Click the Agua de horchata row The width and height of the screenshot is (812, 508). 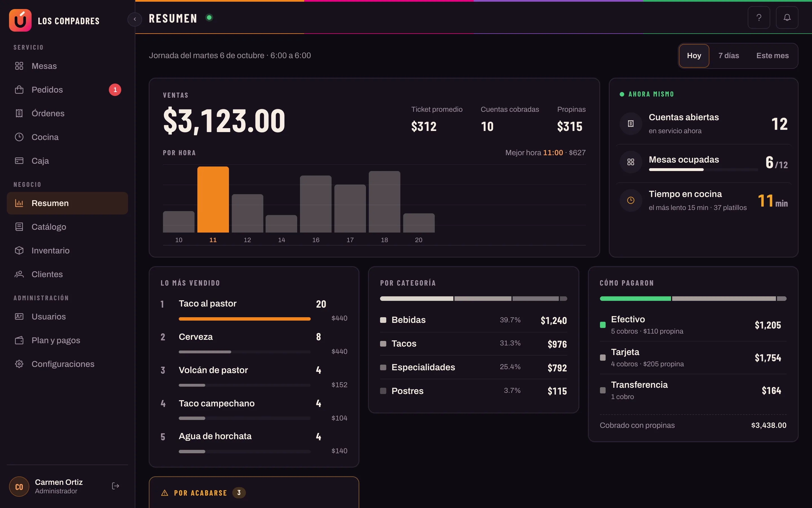pyautogui.click(x=254, y=443)
